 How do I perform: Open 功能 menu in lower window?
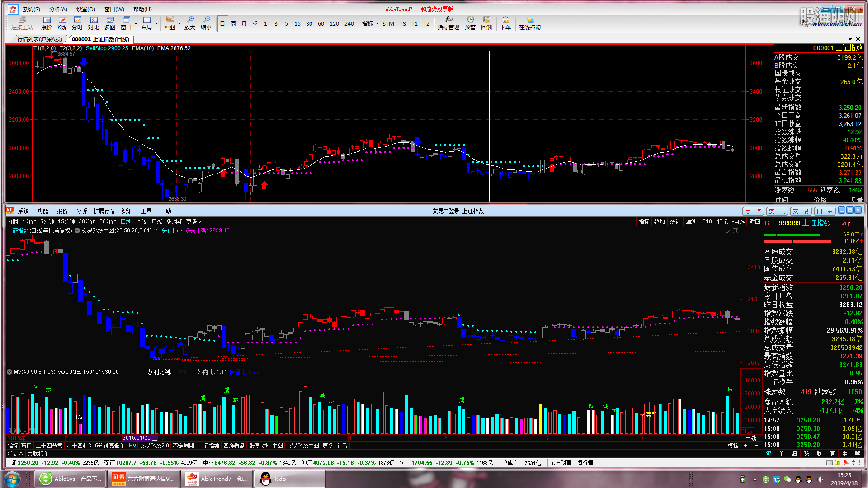pyautogui.click(x=42, y=211)
